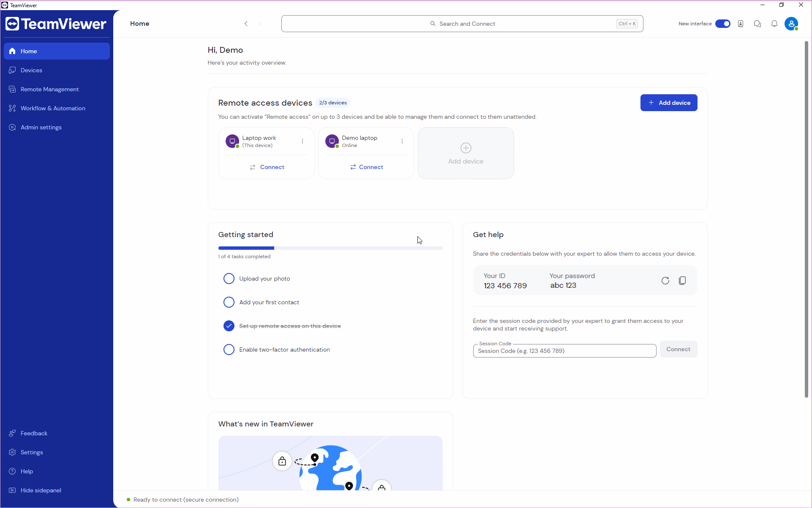Click the Add device button in Remote Access

(669, 102)
